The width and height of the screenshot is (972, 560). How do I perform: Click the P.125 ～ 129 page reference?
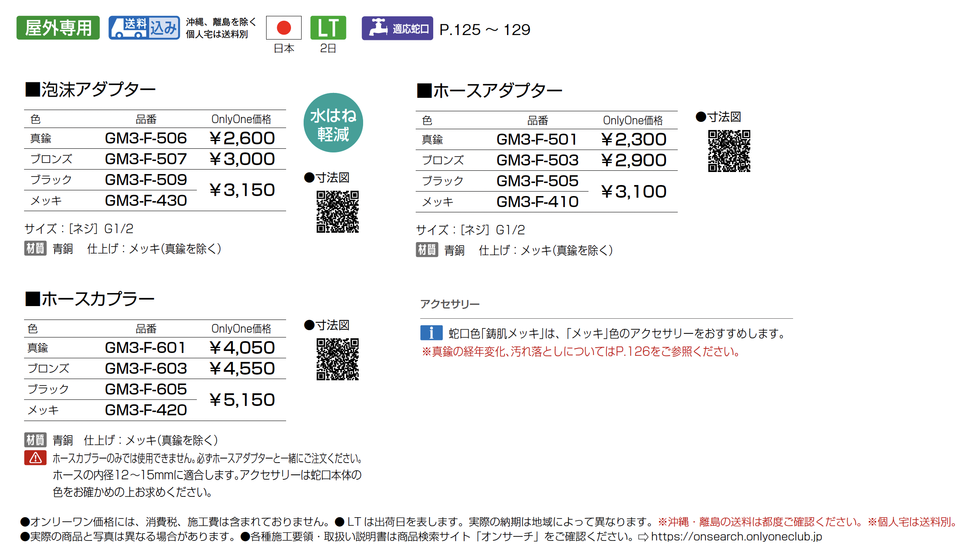point(485,29)
